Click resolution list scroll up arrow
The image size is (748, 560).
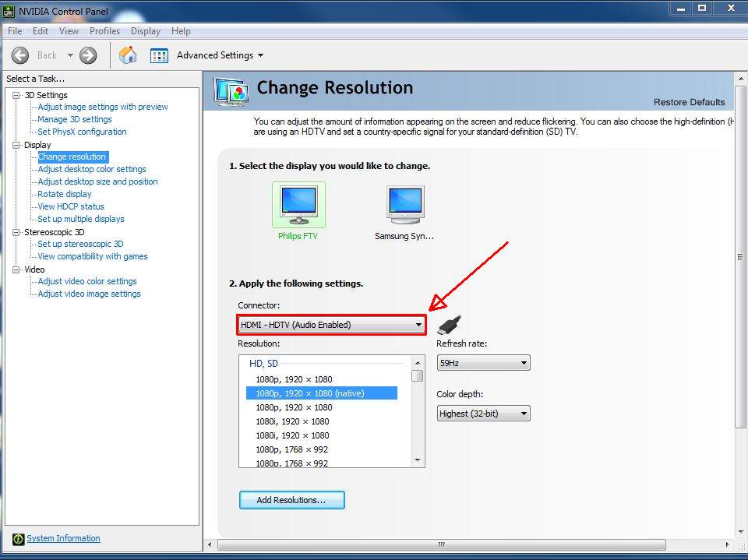[x=418, y=363]
